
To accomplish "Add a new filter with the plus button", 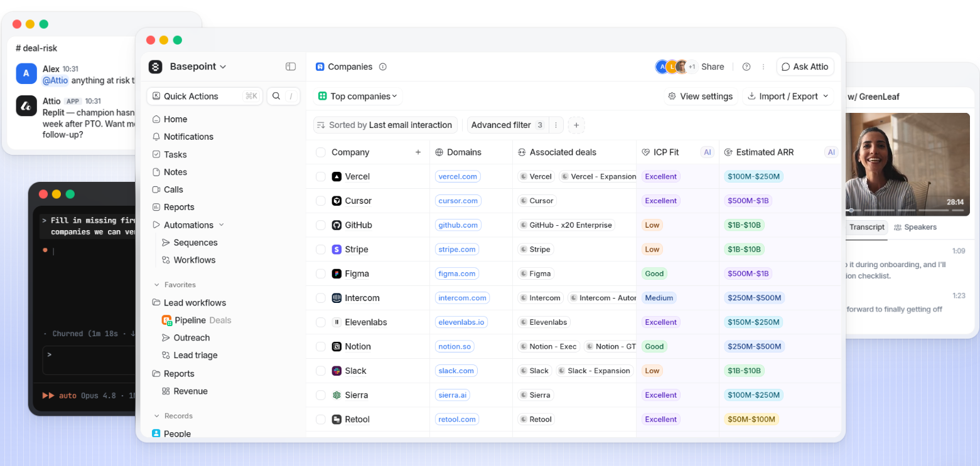I will pyautogui.click(x=576, y=125).
